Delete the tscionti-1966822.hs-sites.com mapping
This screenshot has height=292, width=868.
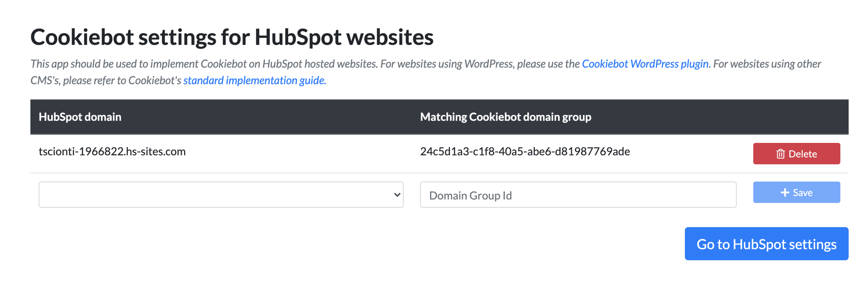796,153
